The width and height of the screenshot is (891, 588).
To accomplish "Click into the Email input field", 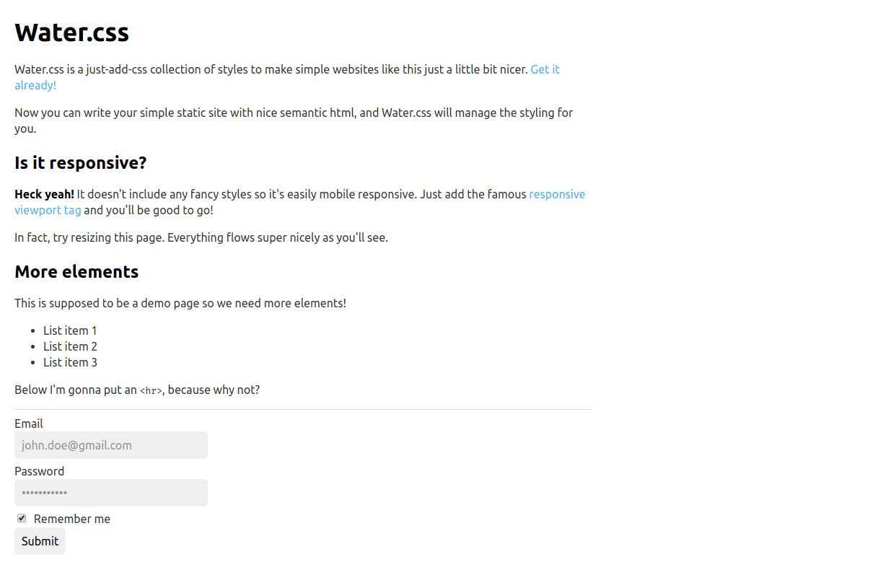I will click(x=111, y=445).
